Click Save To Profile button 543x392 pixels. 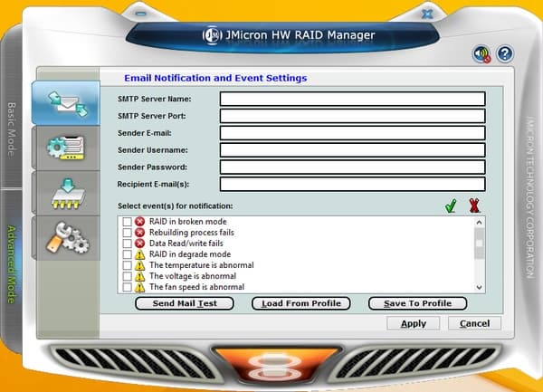(x=417, y=303)
